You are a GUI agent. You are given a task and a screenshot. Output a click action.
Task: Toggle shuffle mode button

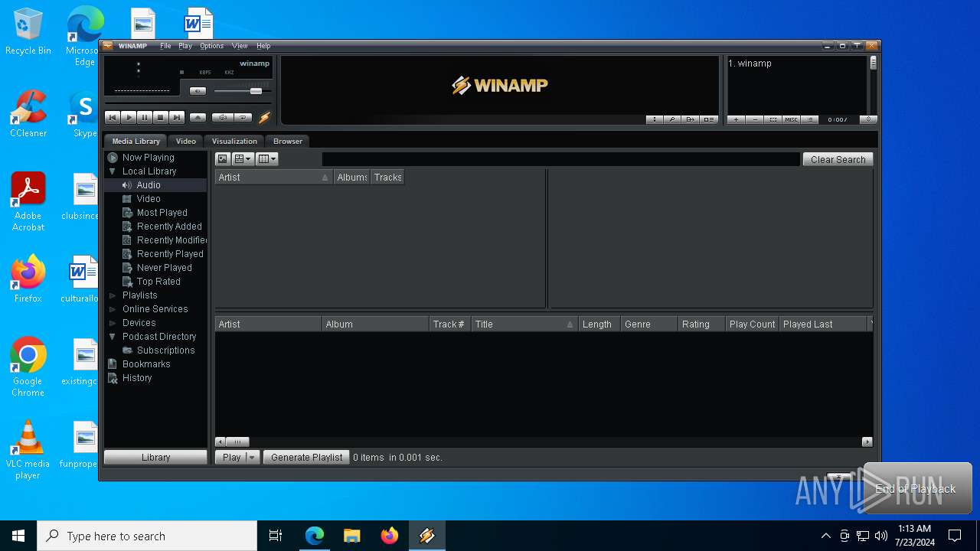[222, 118]
